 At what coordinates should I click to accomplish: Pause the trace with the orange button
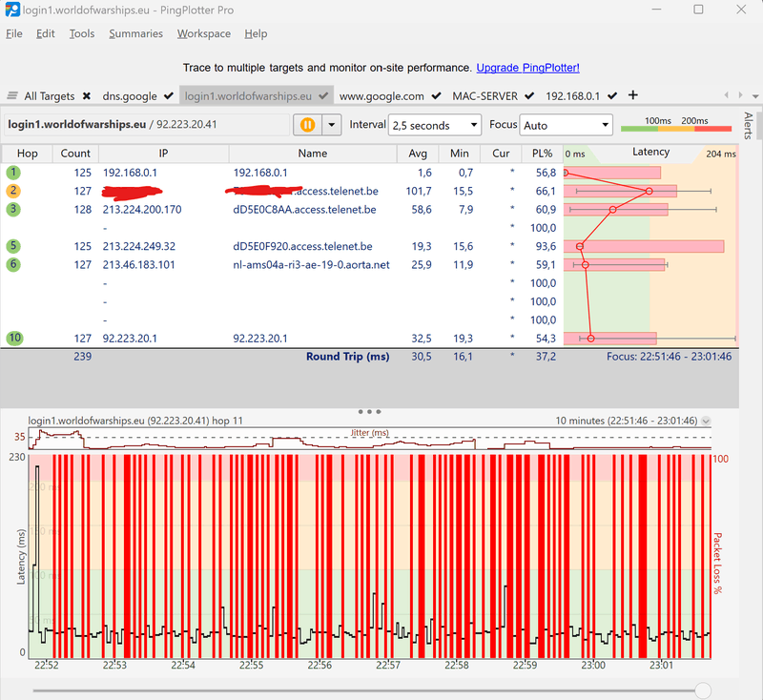click(x=307, y=125)
